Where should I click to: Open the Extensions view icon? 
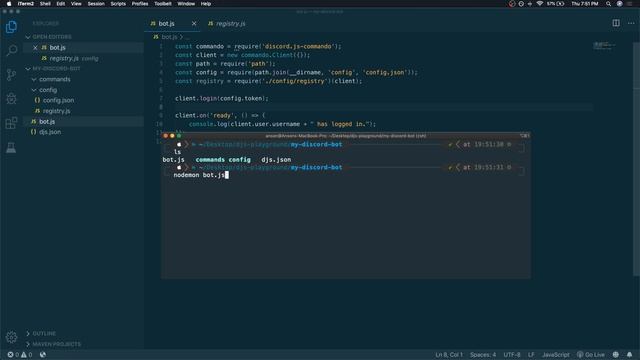11,123
